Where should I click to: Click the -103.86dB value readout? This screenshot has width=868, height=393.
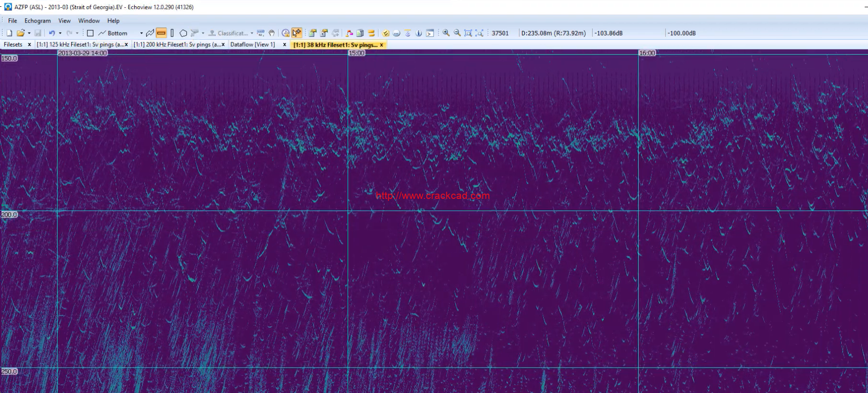click(608, 33)
